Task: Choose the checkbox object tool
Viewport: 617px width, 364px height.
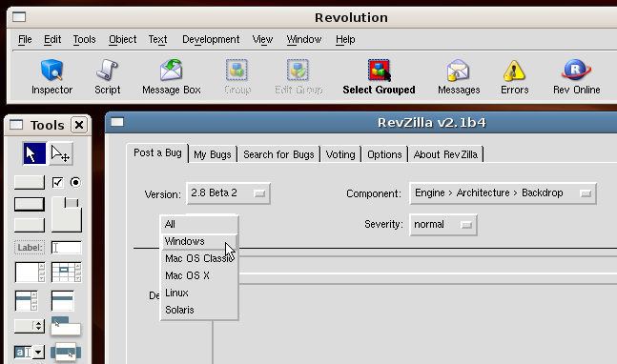Action: (x=57, y=182)
